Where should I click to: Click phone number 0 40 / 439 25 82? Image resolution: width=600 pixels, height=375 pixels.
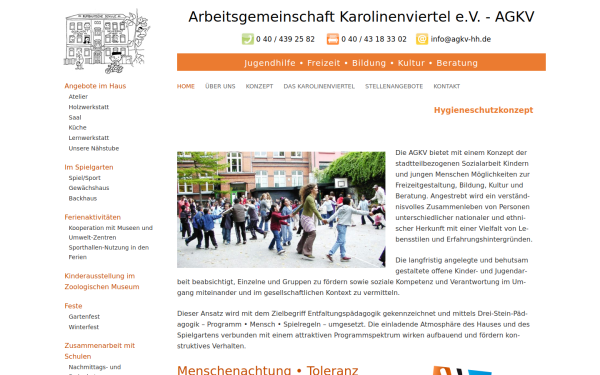285,39
